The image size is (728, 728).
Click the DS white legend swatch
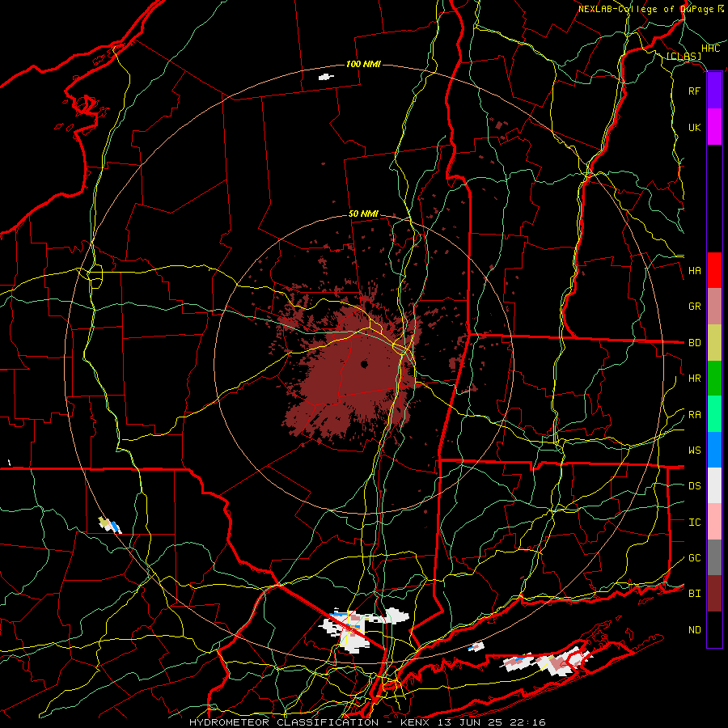714,485
